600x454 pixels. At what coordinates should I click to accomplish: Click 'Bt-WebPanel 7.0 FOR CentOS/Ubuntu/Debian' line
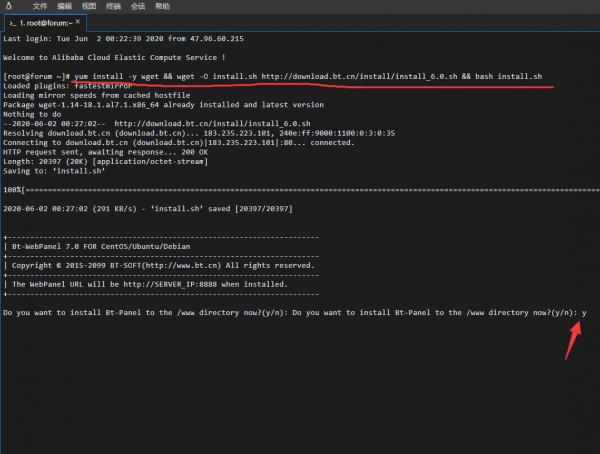pos(101,247)
